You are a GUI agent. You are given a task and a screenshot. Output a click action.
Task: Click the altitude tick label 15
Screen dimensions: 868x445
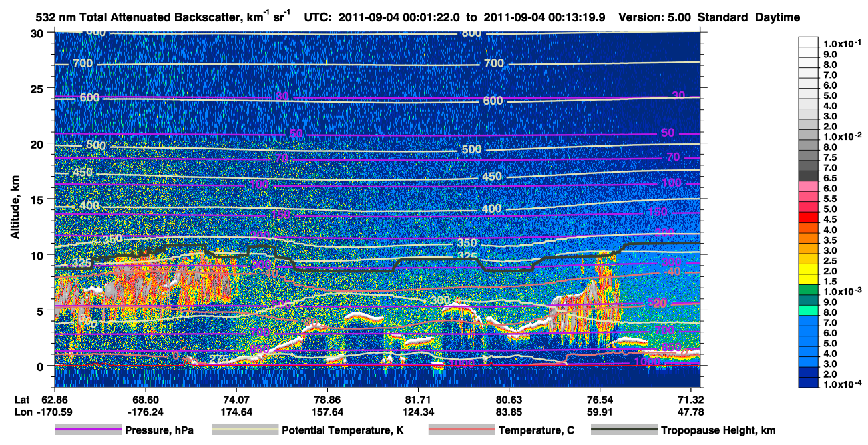[39, 199]
